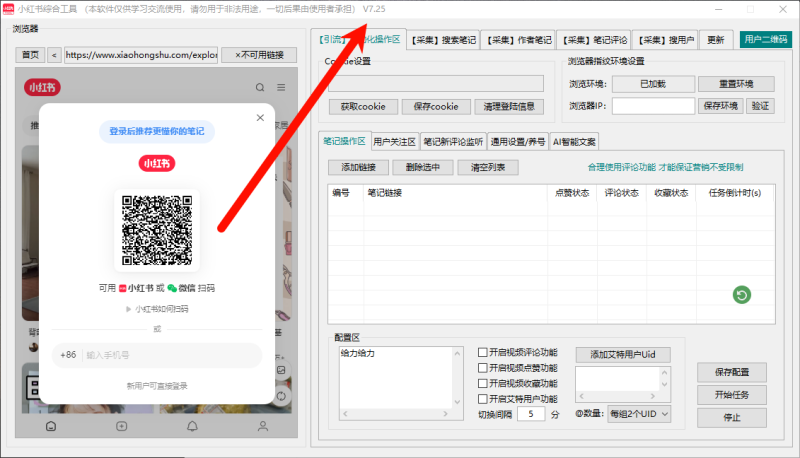Viewport: 800px width, 458px height.
Task: Click the green refresh circle icon
Action: tap(742, 295)
